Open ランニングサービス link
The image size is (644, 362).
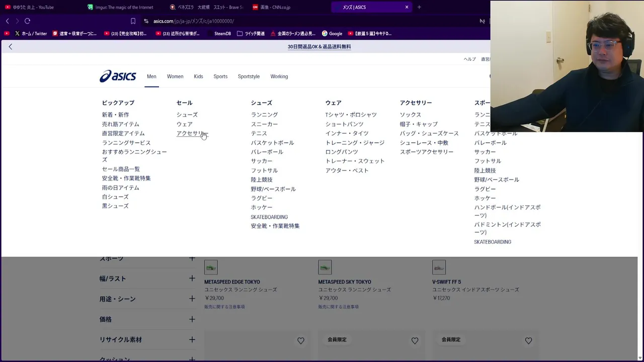pyautogui.click(x=126, y=143)
